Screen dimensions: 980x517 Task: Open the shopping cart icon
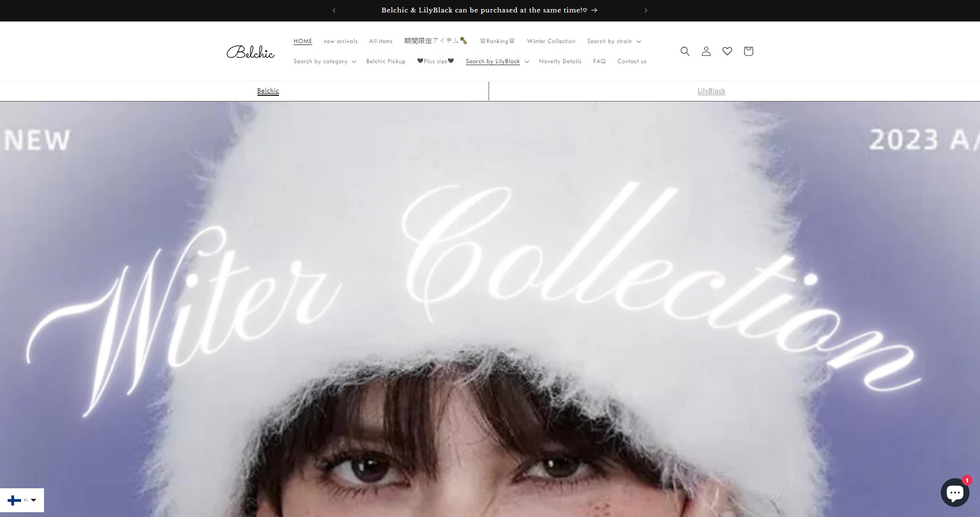pos(748,51)
